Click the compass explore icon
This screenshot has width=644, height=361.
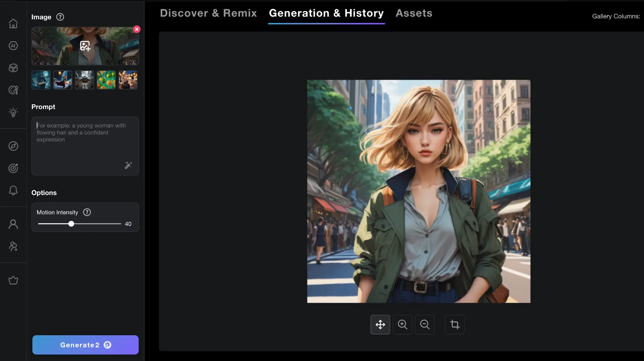[13, 146]
